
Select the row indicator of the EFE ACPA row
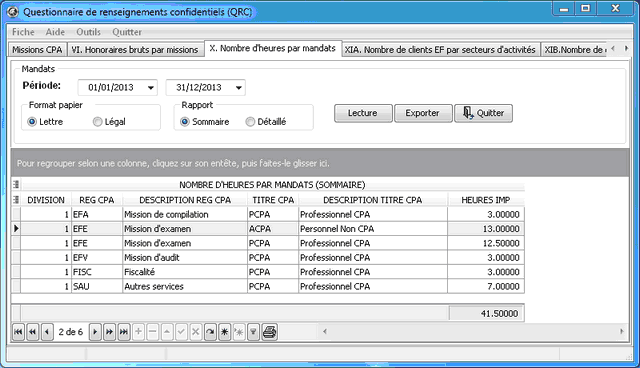16,228
